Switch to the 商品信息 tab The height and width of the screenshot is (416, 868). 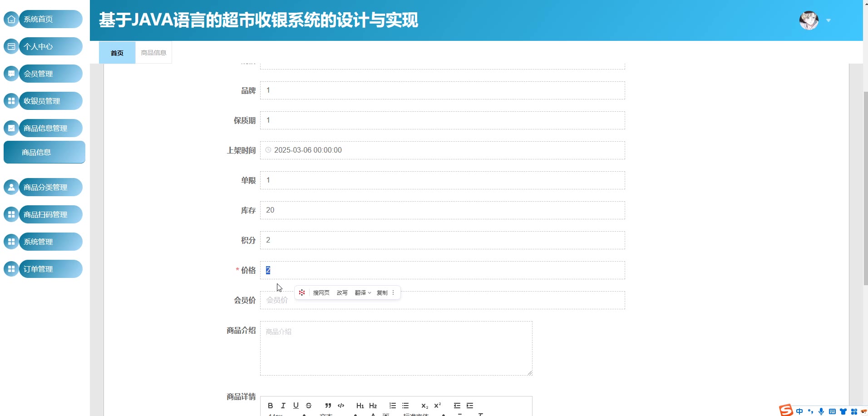click(153, 53)
